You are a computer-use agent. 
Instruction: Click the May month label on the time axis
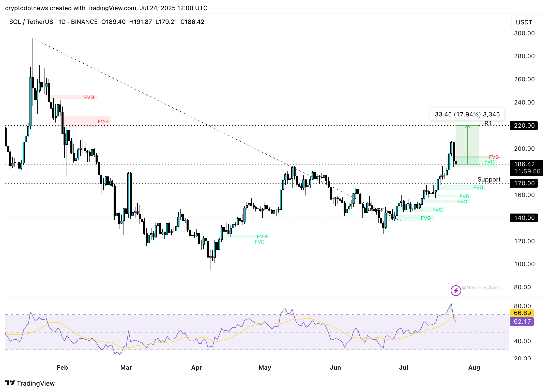pos(265,368)
